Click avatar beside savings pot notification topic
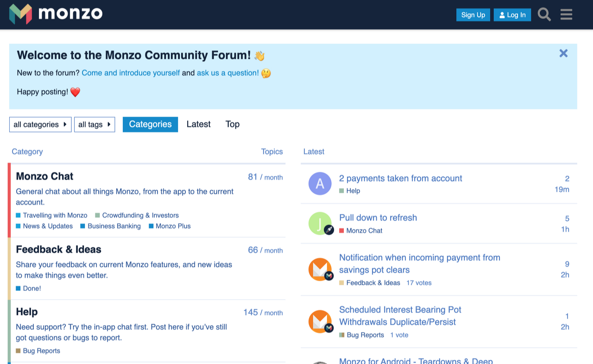Image resolution: width=593 pixels, height=364 pixels. [320, 269]
